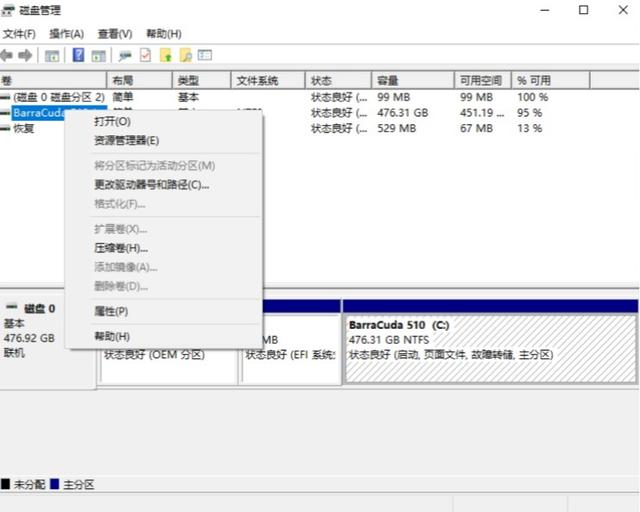Viewport: 640px width, 512px height.
Task: Select 更改驱动器号和路径(C)... option
Action: point(163,185)
